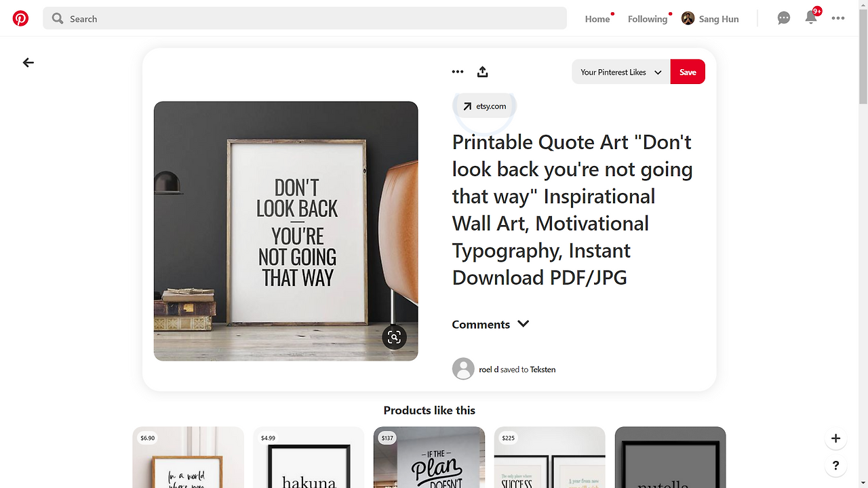Image resolution: width=868 pixels, height=488 pixels.
Task: Go back with the left arrow
Action: 28,62
